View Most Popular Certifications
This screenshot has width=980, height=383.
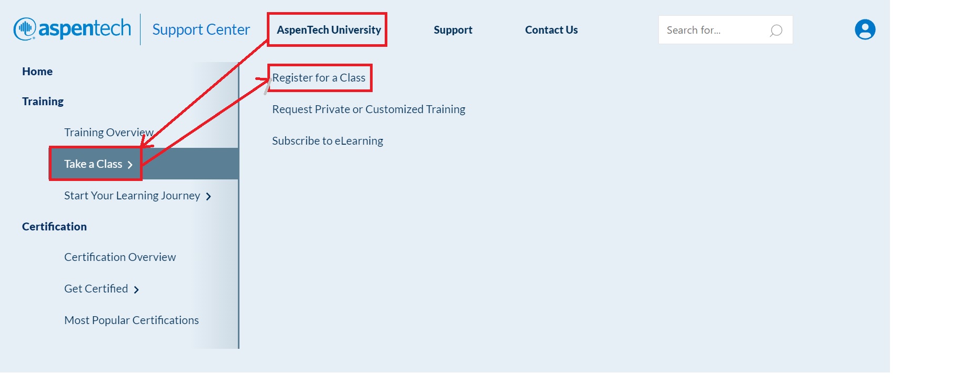coord(132,320)
